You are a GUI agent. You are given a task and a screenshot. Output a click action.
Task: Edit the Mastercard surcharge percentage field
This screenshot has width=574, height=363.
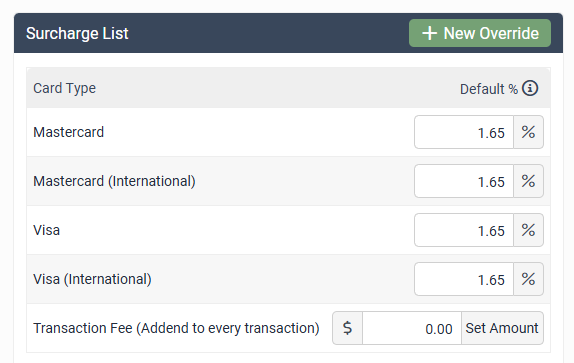[464, 132]
